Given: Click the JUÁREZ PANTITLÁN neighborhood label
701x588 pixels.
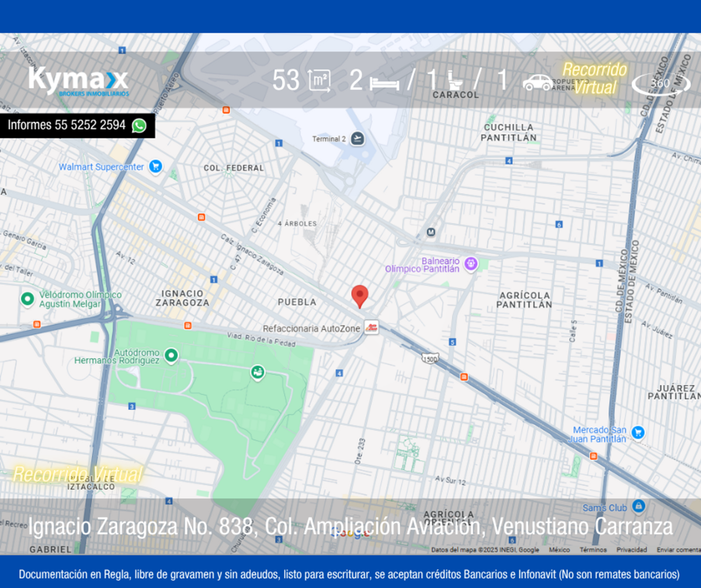Looking at the screenshot, I should [x=674, y=392].
